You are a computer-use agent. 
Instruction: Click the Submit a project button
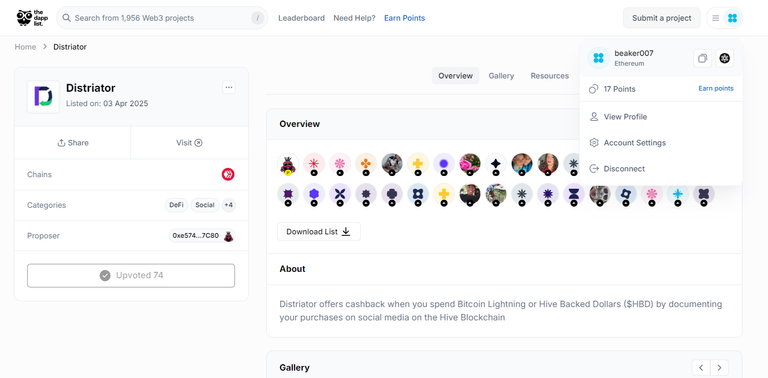(662, 18)
